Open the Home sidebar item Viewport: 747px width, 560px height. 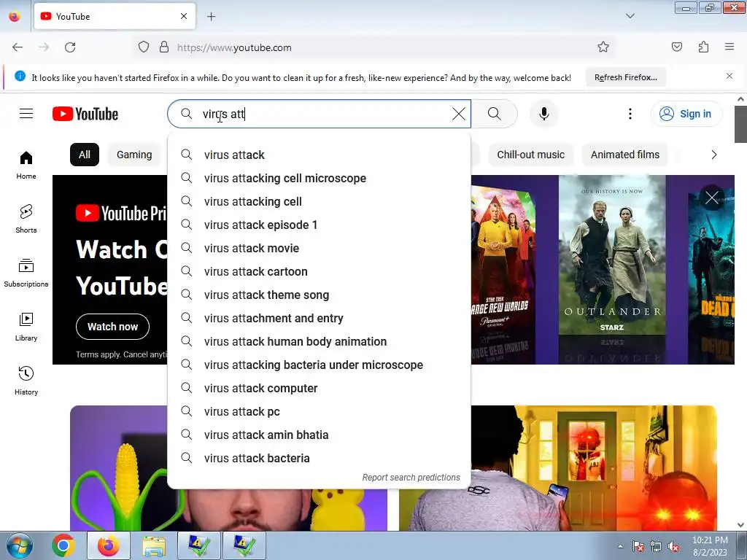pyautogui.click(x=26, y=165)
